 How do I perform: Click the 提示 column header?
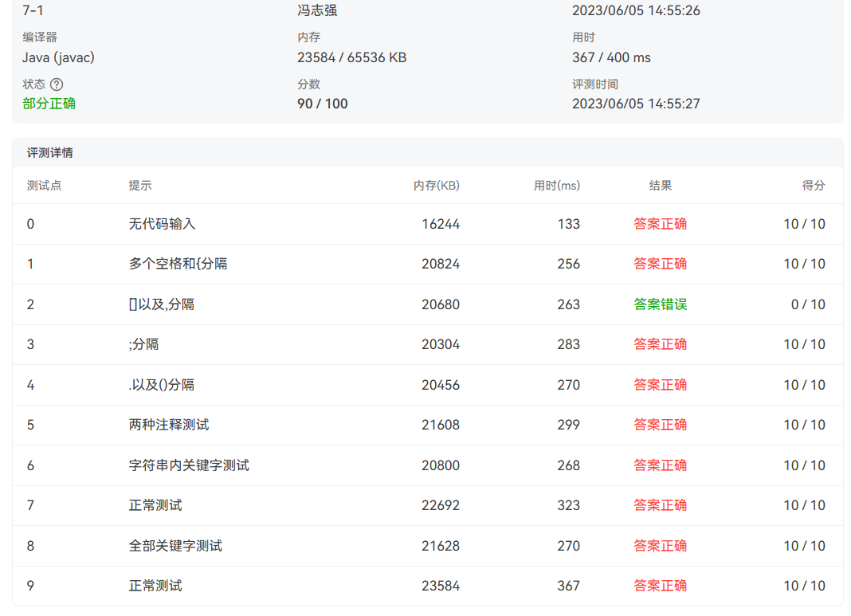pyautogui.click(x=140, y=186)
